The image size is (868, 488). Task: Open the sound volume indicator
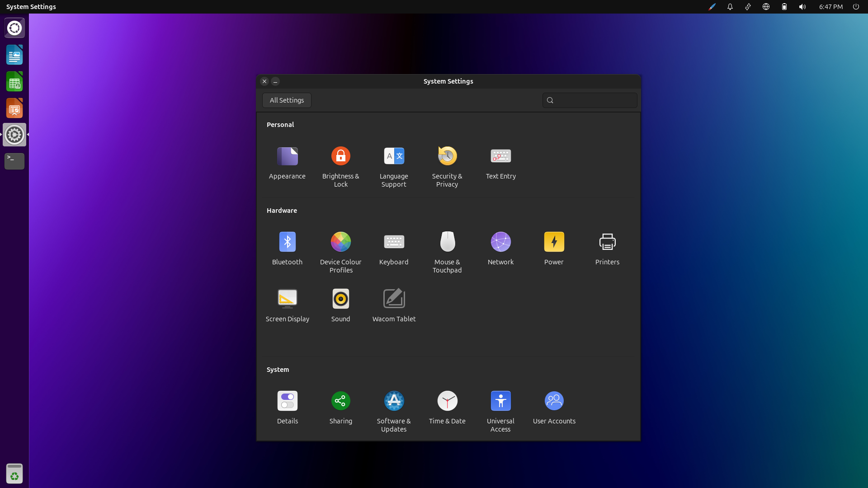click(802, 7)
